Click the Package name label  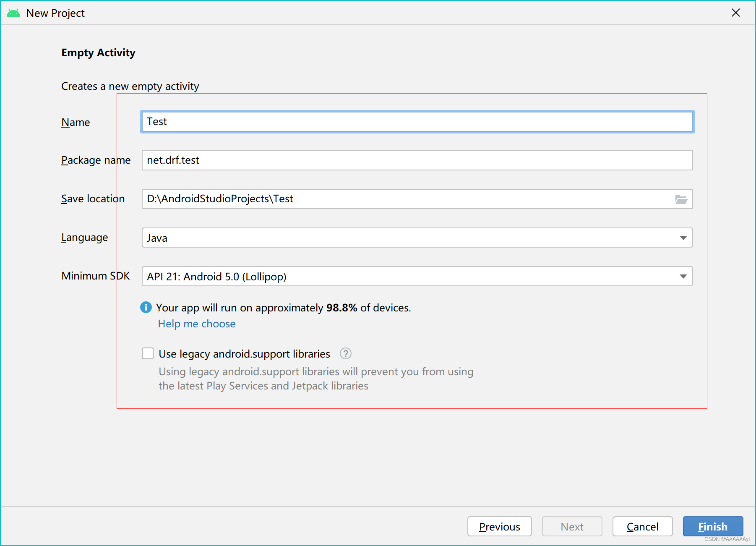pyautogui.click(x=96, y=160)
